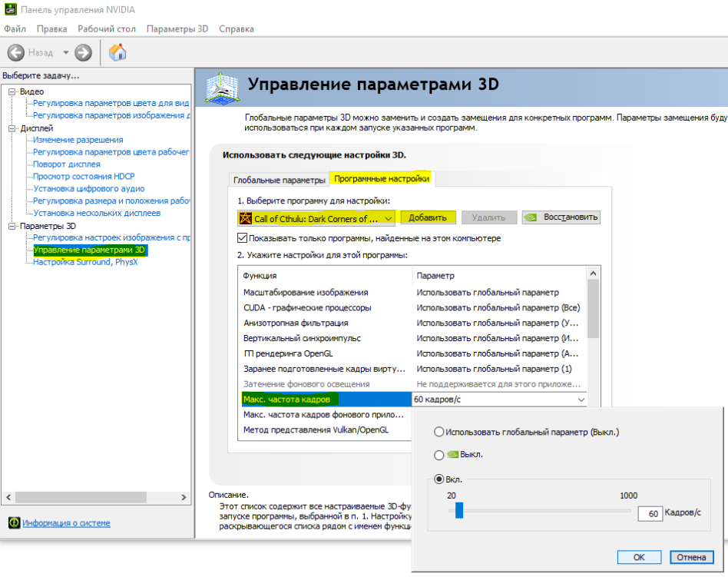Switch to Глобальные параметры tab

pos(279,180)
